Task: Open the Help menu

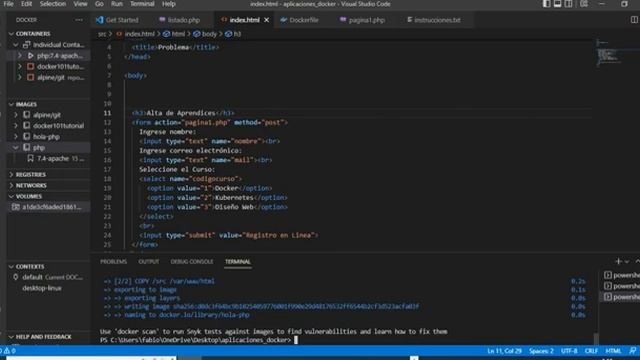Action: (169, 4)
